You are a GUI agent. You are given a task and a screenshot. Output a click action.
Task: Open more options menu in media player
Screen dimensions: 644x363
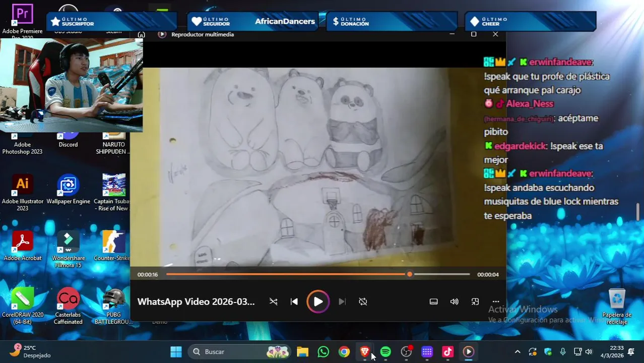496,301
